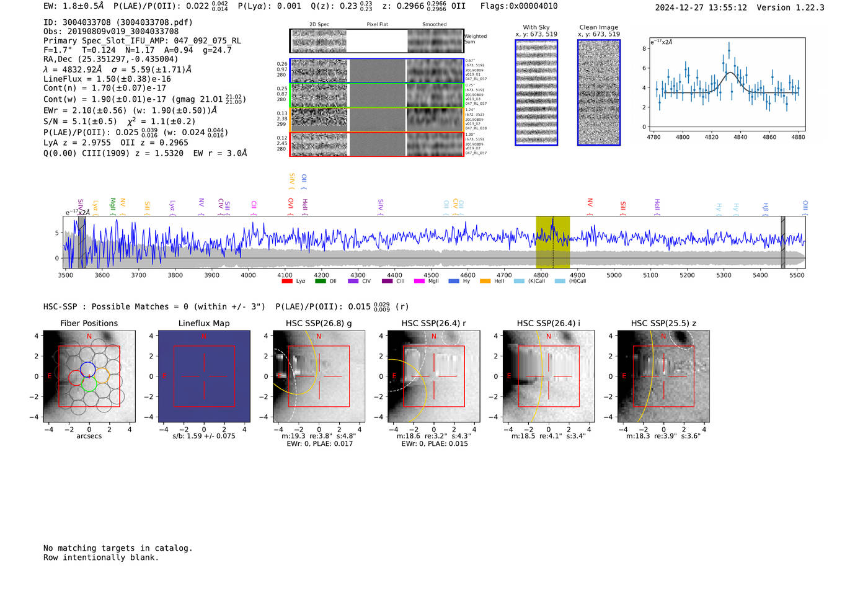868x591 pixels.
Task: Select the CIII legend color swatch
Action: (387, 282)
